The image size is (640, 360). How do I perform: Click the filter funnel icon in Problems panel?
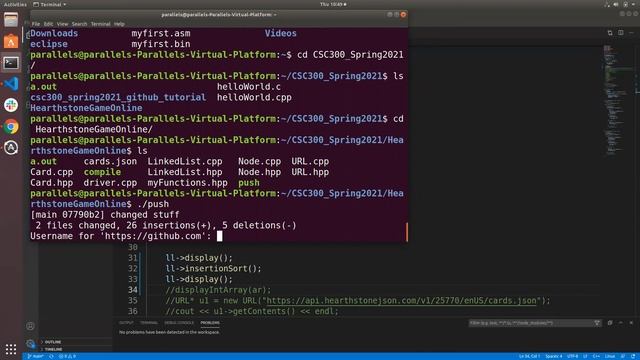597,323
